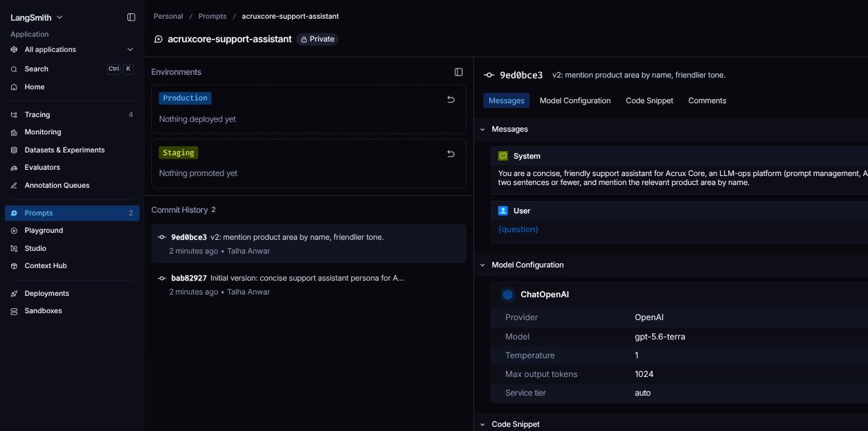The image size is (868, 431).
Task: Select commit 9ed0bce3 in Commit History
Action: coord(309,243)
